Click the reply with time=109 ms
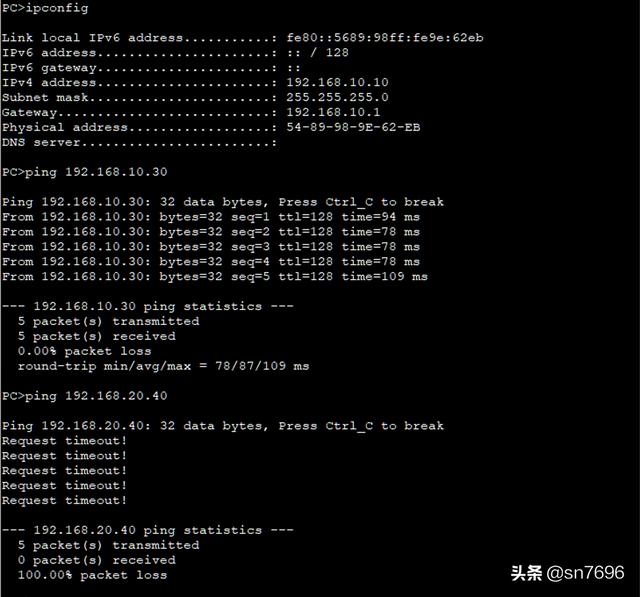The image size is (640, 597). tap(215, 276)
